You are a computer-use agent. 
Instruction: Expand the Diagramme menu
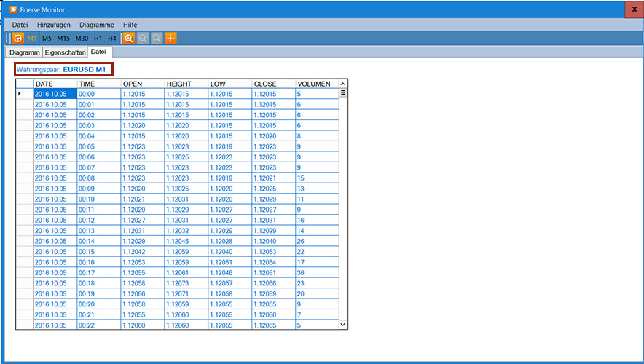click(x=97, y=25)
